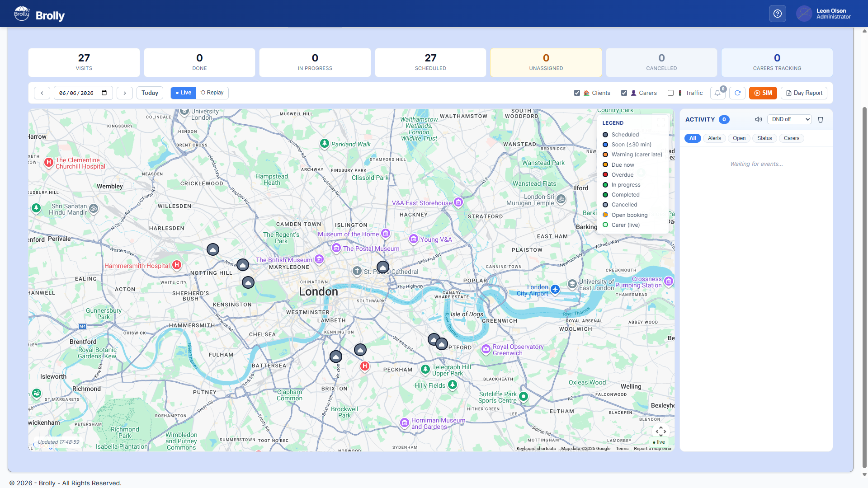This screenshot has height=488, width=868.
Task: Select the Alerts activity filter tab
Action: tap(714, 138)
